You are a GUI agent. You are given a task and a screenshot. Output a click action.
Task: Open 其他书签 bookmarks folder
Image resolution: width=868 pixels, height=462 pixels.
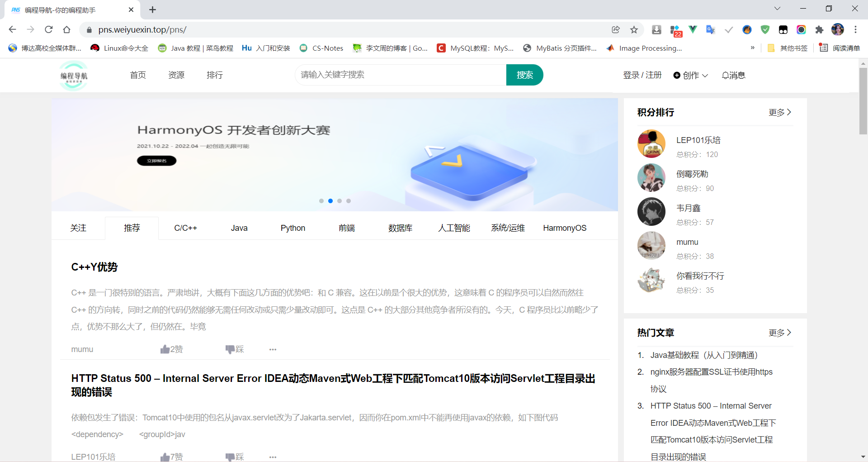tap(788, 48)
